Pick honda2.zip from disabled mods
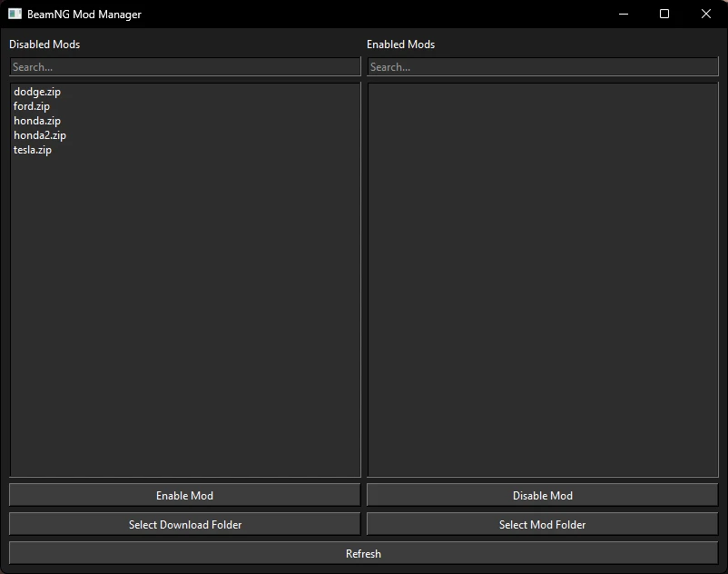The width and height of the screenshot is (728, 574). [x=40, y=135]
